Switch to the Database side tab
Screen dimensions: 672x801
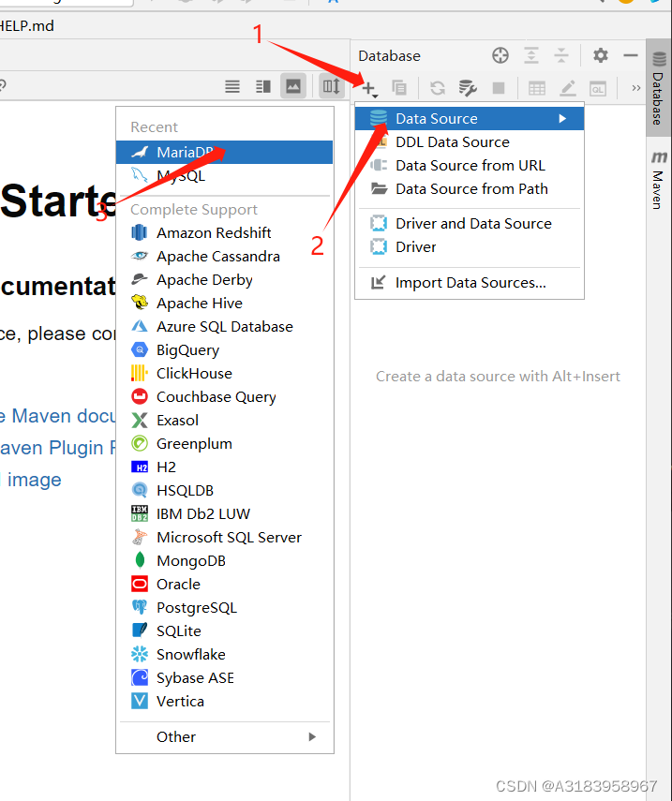(658, 88)
